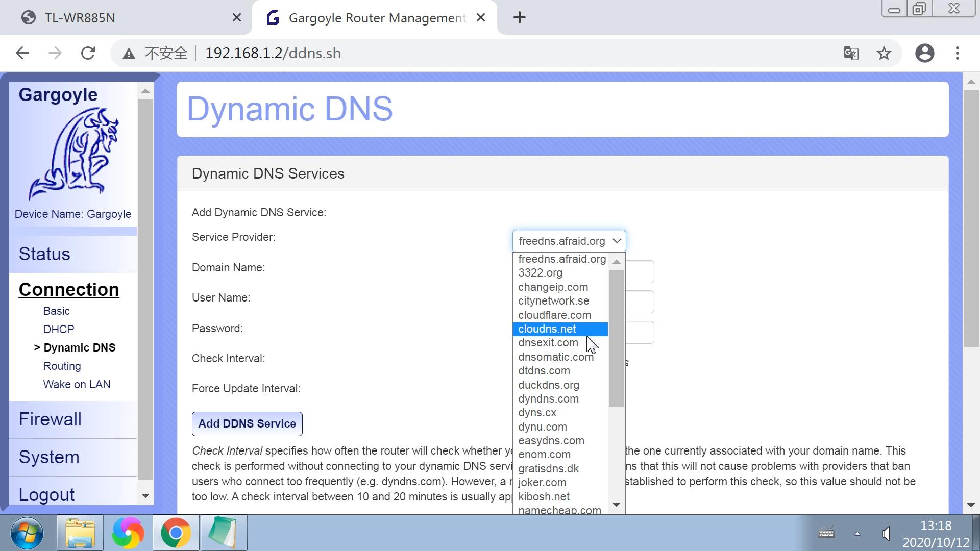The height and width of the screenshot is (551, 980).
Task: Open the Firewall menu section
Action: (50, 419)
